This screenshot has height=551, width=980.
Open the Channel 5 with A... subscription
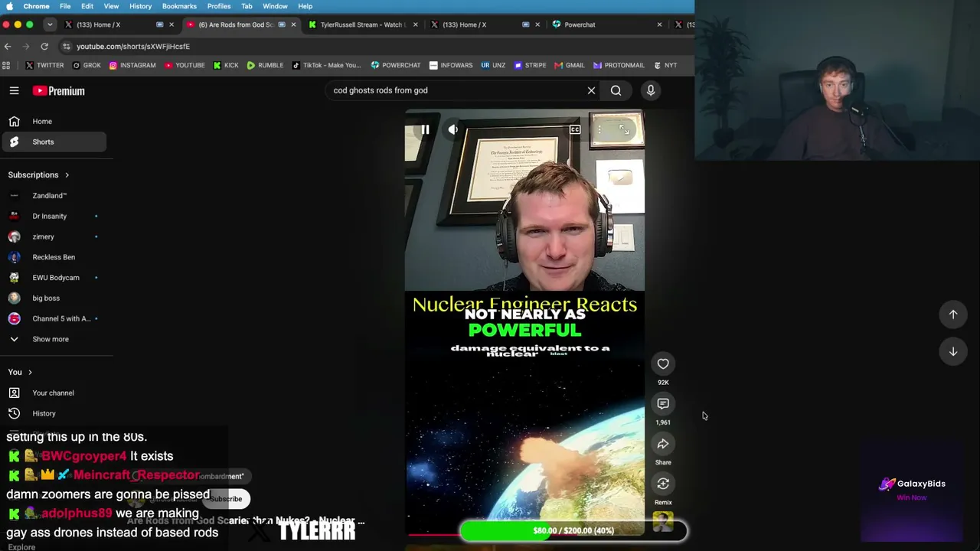click(54, 318)
